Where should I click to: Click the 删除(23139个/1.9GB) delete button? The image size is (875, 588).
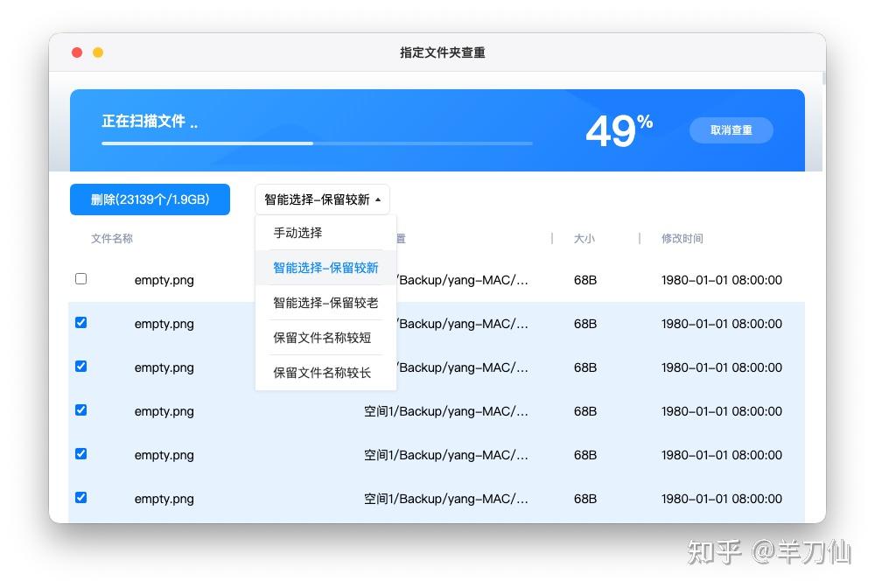point(150,199)
